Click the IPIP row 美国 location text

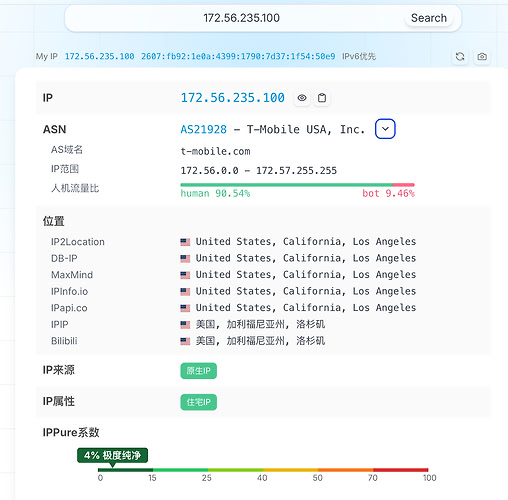tap(260, 324)
